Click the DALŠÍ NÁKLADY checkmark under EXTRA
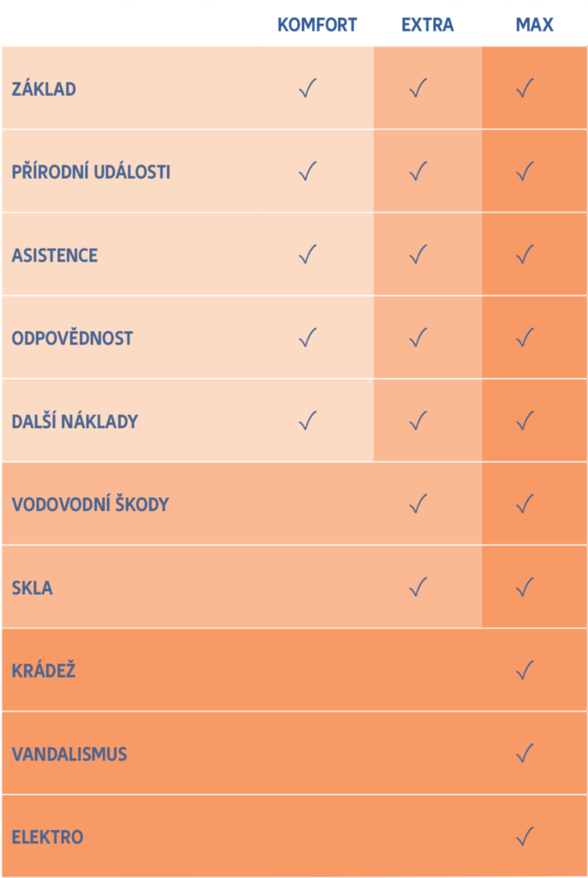588x878 pixels. tap(417, 420)
